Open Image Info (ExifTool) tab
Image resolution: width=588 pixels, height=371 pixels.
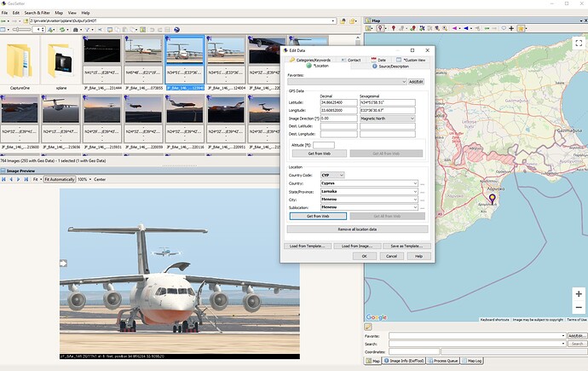404,361
